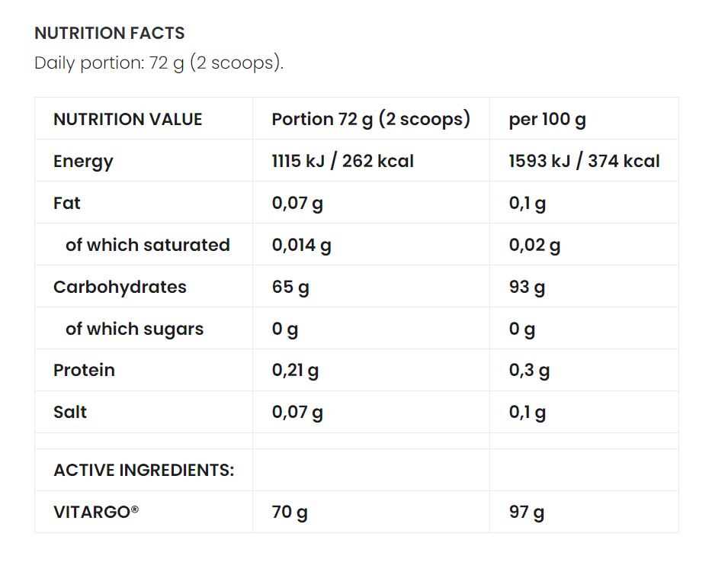Click the 1115 kJ / 262 kcal value
Image resolution: width=728 pixels, height=569 pixels.
[x=342, y=162]
